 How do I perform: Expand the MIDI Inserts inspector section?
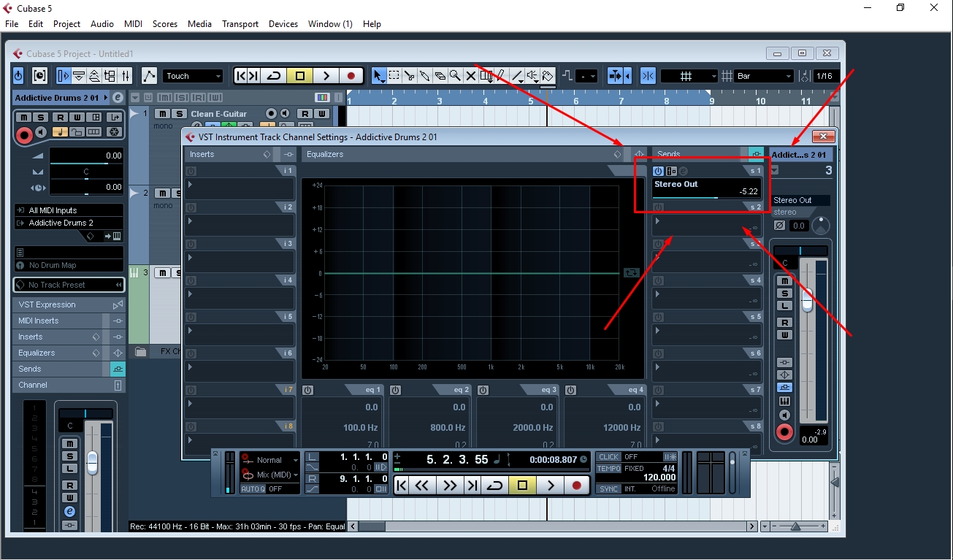pyautogui.click(x=69, y=321)
